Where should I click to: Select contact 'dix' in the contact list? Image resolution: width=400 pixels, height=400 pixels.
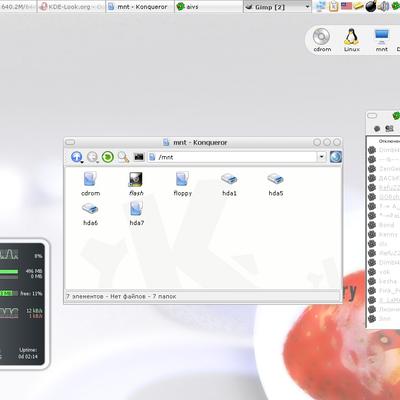pyautogui.click(x=383, y=244)
